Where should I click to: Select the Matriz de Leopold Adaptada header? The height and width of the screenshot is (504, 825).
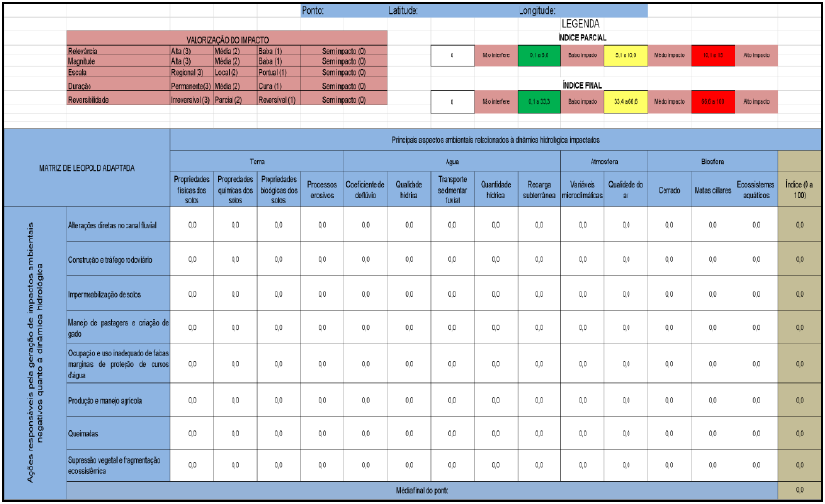[87, 167]
